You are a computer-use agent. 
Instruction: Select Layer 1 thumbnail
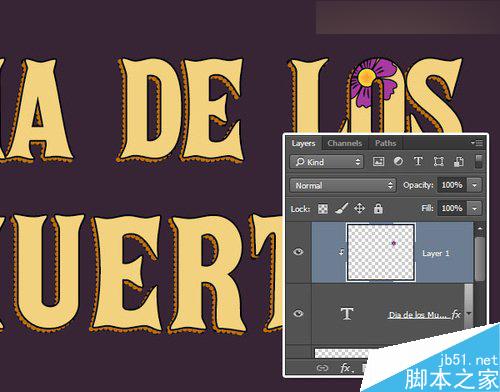coord(381,252)
